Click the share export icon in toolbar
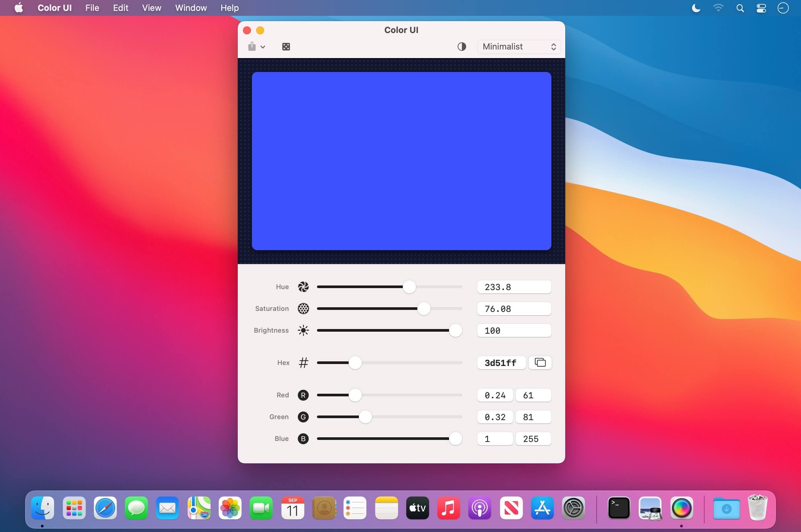The width and height of the screenshot is (801, 532). (252, 47)
